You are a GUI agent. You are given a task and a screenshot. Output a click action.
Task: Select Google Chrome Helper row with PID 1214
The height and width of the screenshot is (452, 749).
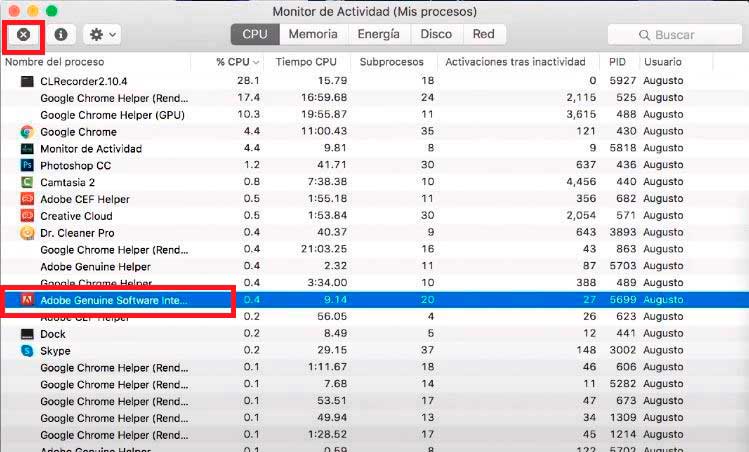(374, 435)
